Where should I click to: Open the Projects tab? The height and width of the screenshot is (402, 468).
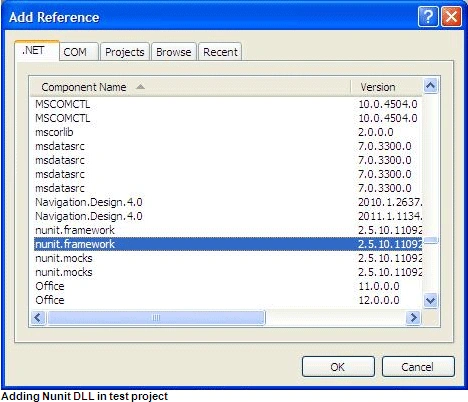pyautogui.click(x=125, y=52)
